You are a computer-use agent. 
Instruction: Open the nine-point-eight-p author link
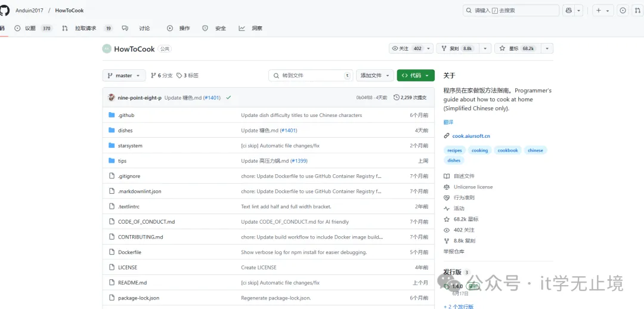tap(140, 98)
